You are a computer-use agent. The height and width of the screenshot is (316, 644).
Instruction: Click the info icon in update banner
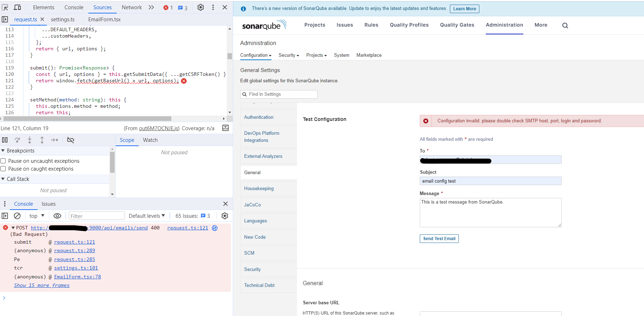tap(243, 9)
